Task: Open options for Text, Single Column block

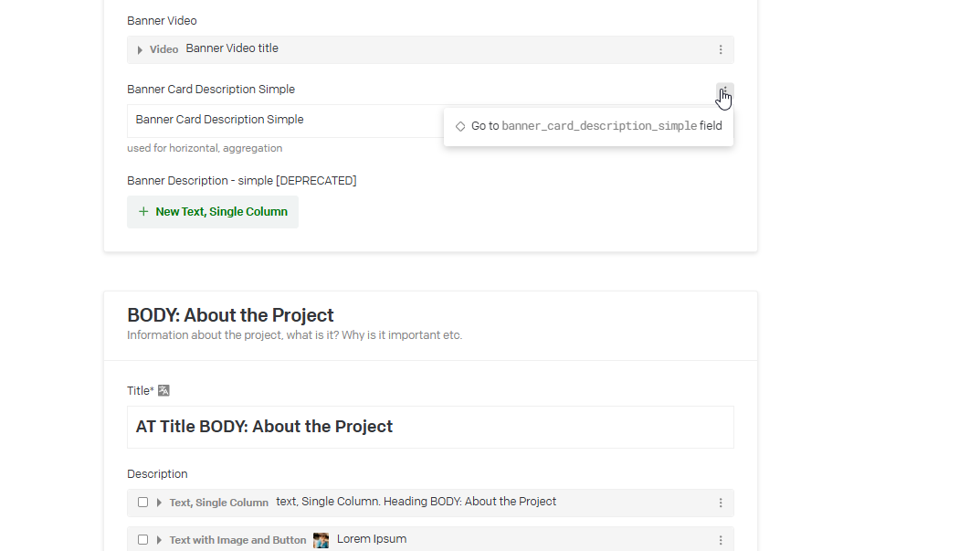Action: (721, 503)
